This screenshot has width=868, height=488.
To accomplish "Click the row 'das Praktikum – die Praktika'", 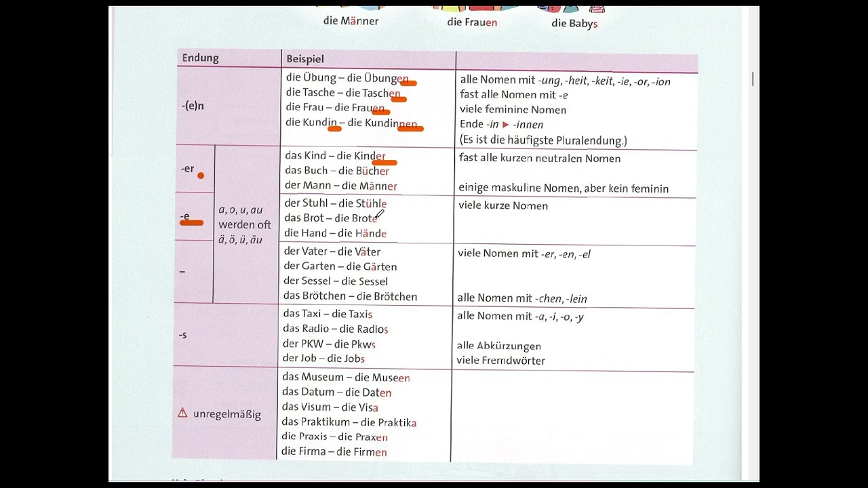I will 349,422.
